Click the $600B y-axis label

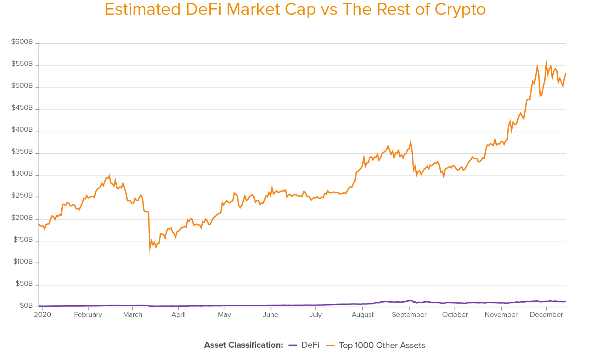tap(22, 42)
